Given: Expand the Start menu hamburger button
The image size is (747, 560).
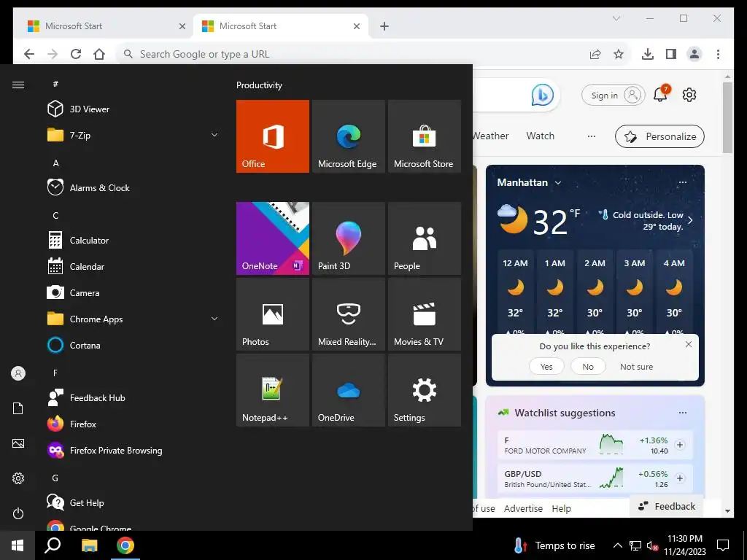Looking at the screenshot, I should click(18, 85).
